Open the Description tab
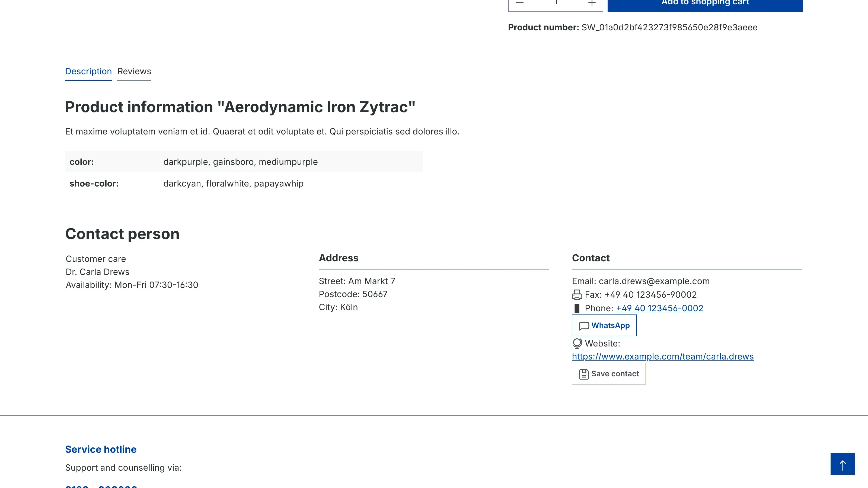Image resolution: width=868 pixels, height=488 pixels. click(x=88, y=71)
